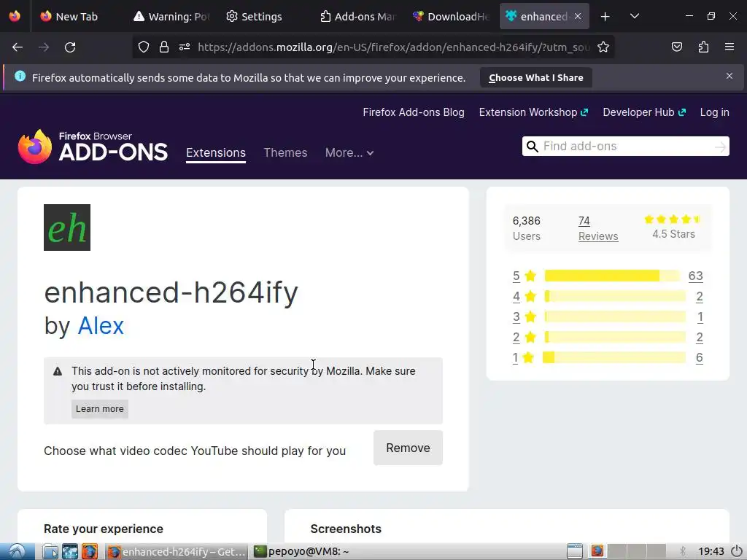Open the 74 Reviews link

(x=598, y=228)
